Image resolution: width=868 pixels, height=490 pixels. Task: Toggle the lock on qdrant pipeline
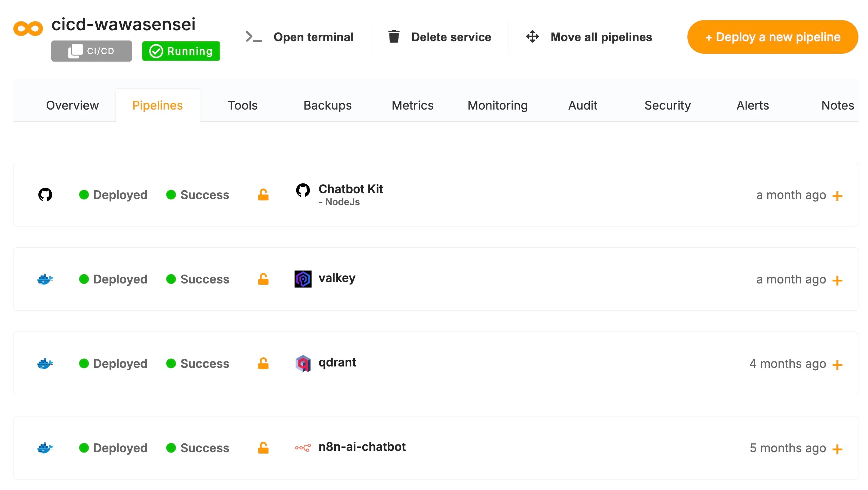click(x=263, y=363)
